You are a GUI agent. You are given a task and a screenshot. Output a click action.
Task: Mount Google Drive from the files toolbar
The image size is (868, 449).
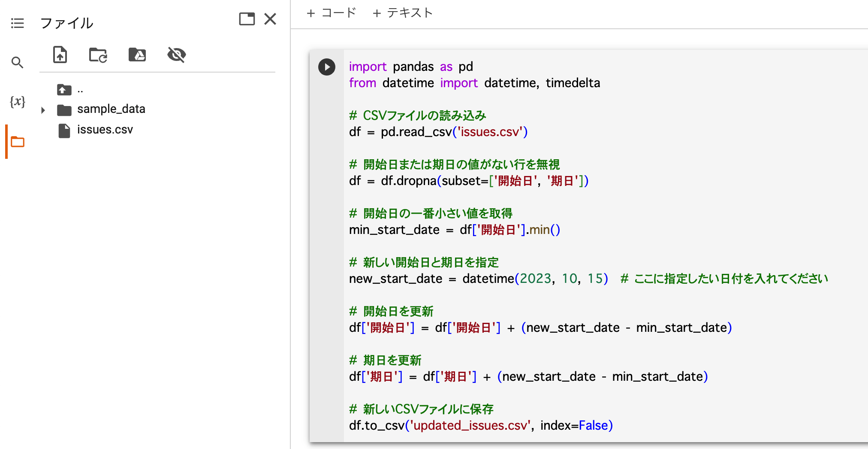pos(137,55)
